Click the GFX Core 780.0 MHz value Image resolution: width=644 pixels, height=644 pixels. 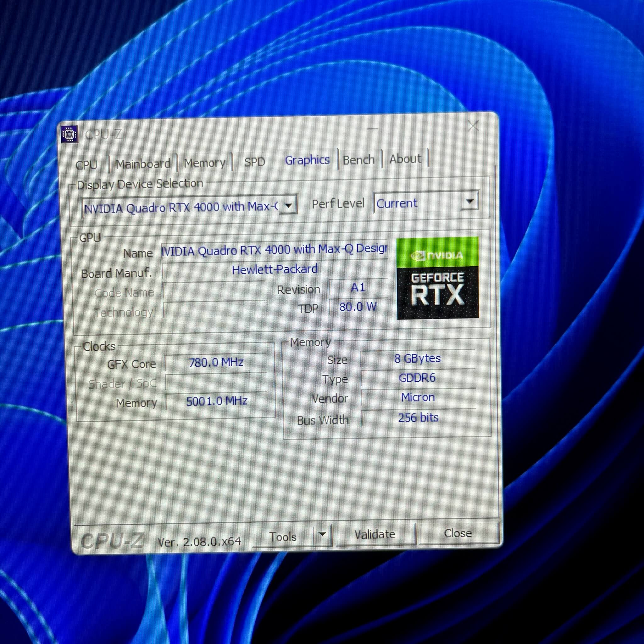tap(216, 362)
